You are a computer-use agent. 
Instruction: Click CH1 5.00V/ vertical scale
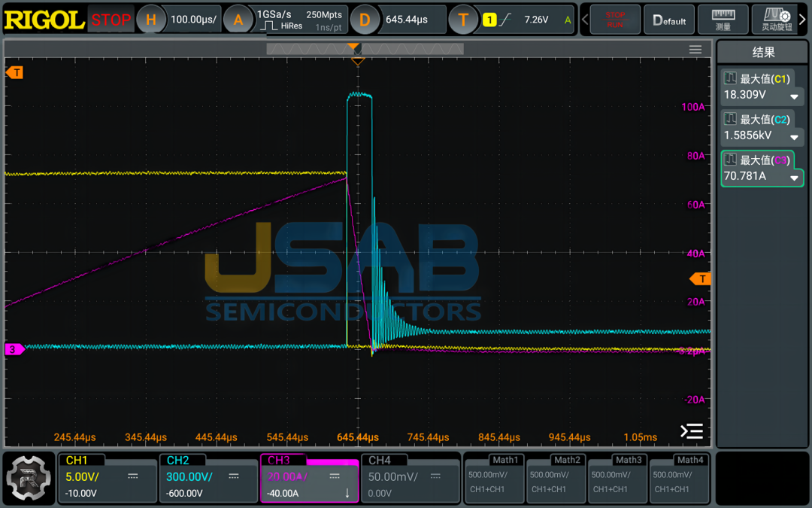coord(82,476)
